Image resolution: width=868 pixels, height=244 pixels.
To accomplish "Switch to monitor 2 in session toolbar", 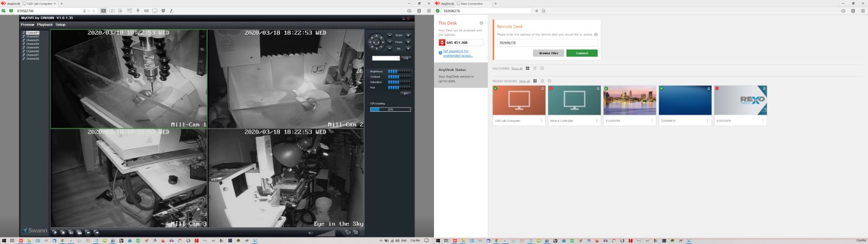I will click(x=112, y=11).
